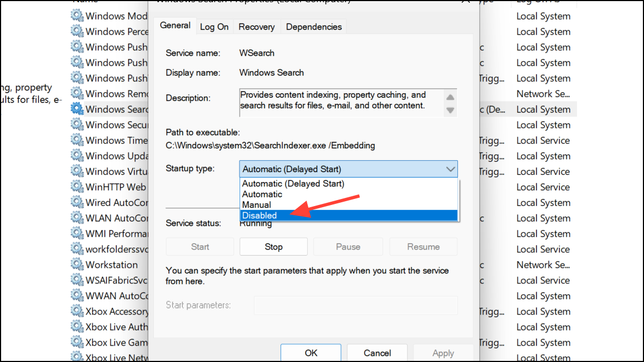
Task: Click gear icon beside WMI Performance service
Action: [x=77, y=233]
